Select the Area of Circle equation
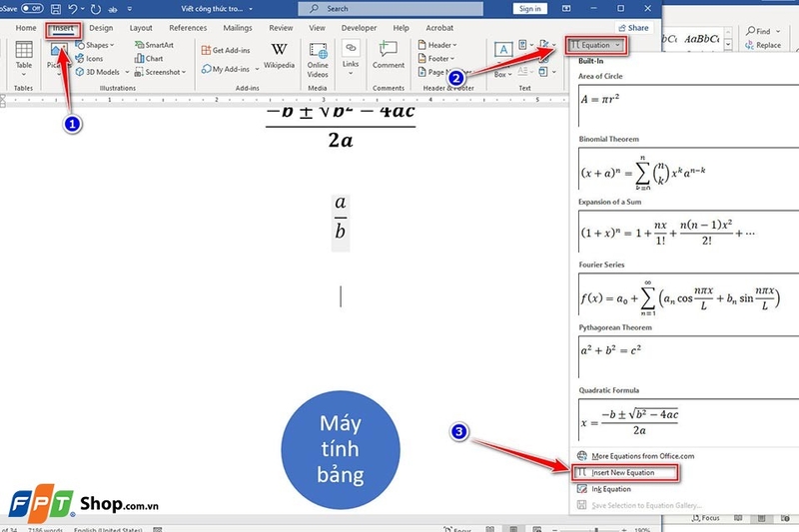The width and height of the screenshot is (799, 532). (688, 106)
